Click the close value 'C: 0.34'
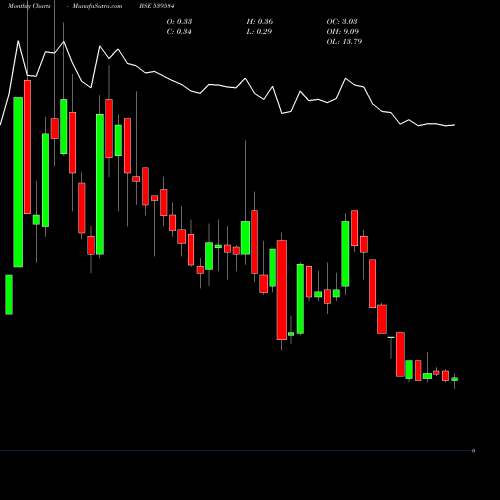500x500 pixels. click(179, 31)
